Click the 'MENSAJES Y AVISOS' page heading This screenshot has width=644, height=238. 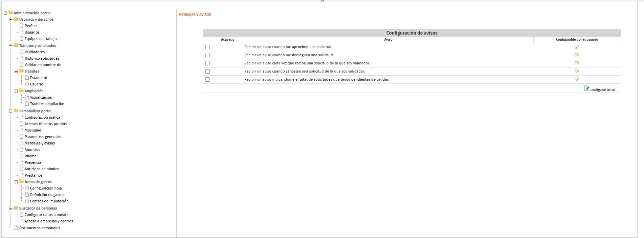pyautogui.click(x=195, y=15)
